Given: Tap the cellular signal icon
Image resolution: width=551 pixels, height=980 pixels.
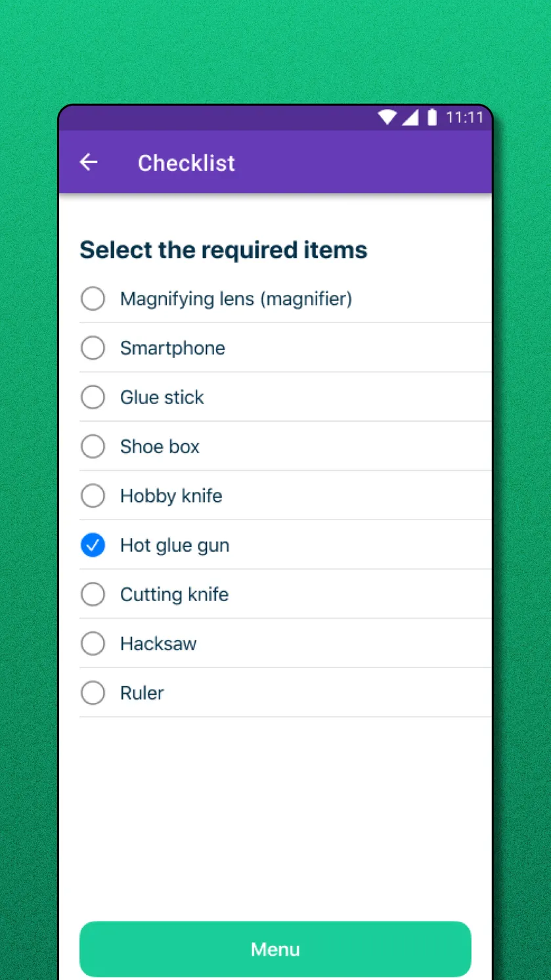Looking at the screenshot, I should [410, 118].
